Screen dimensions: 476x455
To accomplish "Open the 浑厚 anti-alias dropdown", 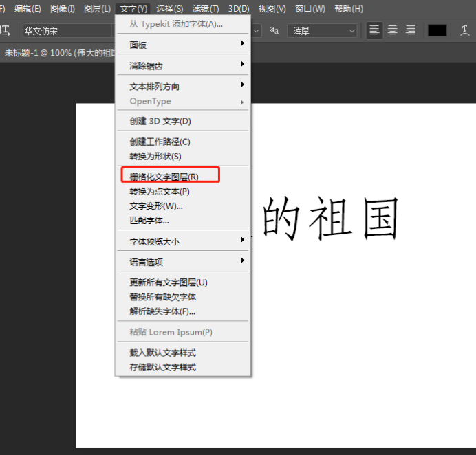I will click(322, 31).
